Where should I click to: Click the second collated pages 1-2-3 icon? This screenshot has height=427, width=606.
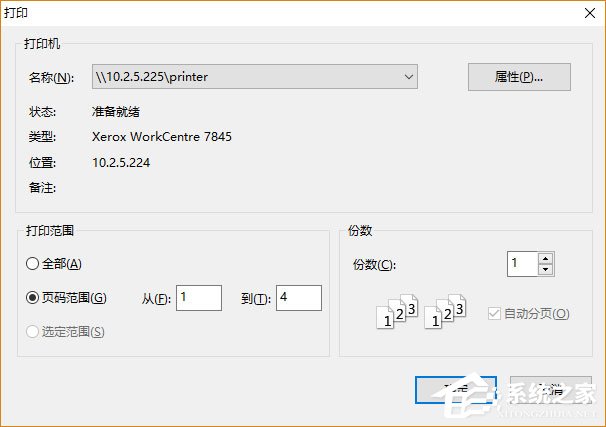[445, 311]
